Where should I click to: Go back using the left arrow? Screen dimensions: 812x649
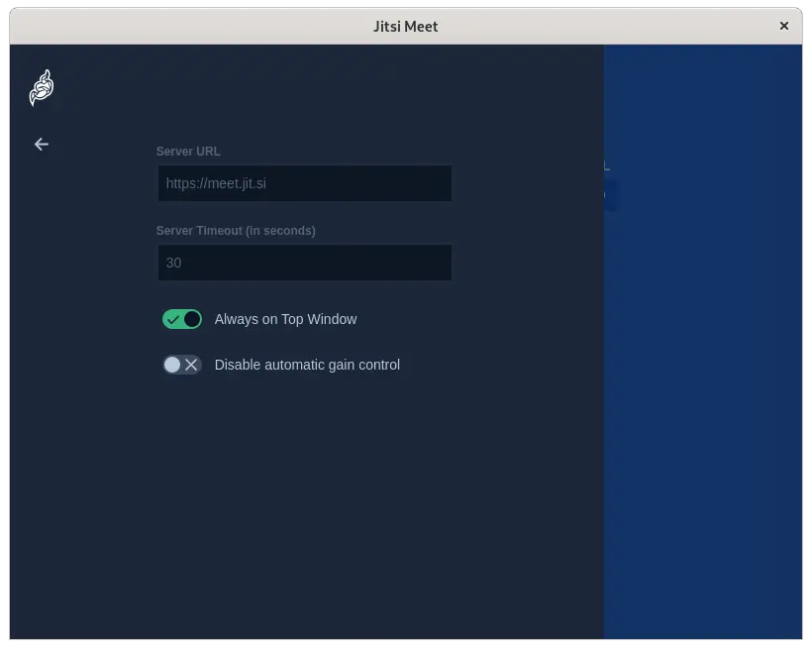point(42,144)
